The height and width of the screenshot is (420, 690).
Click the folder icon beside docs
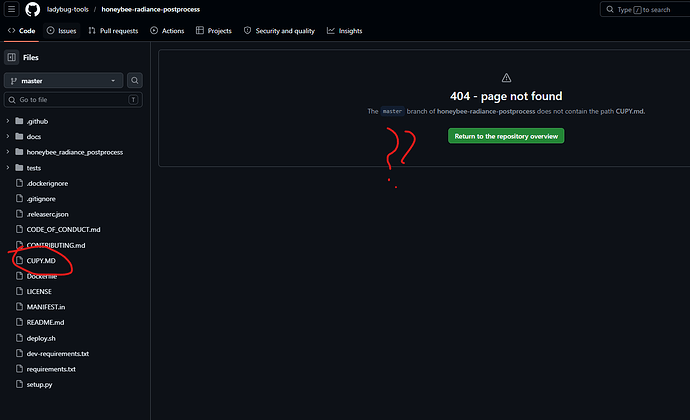point(19,136)
